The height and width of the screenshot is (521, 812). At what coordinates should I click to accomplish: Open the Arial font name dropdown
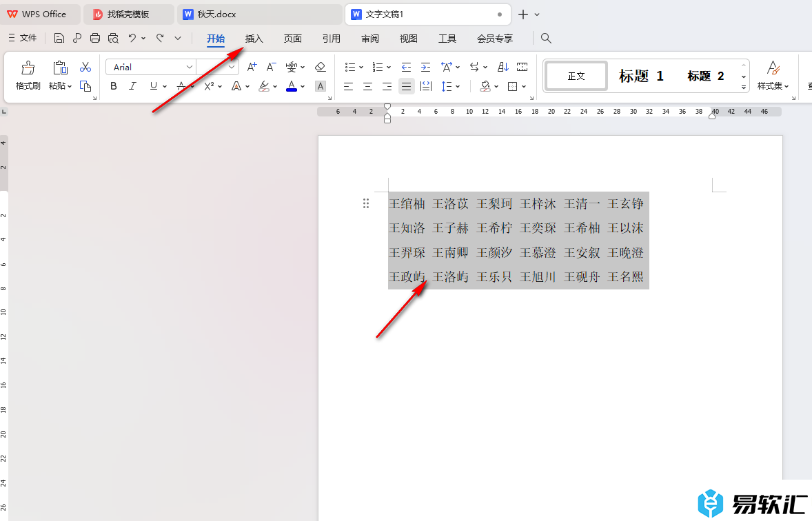pos(190,67)
